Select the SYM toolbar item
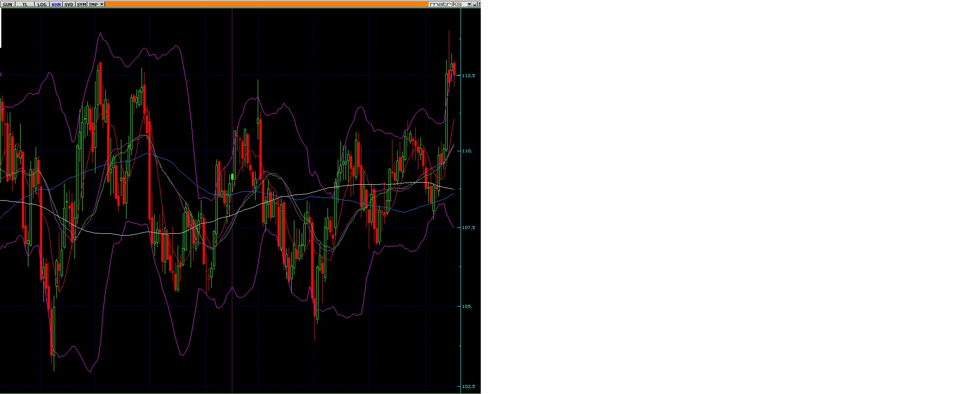The image size is (980, 394). [81, 4]
